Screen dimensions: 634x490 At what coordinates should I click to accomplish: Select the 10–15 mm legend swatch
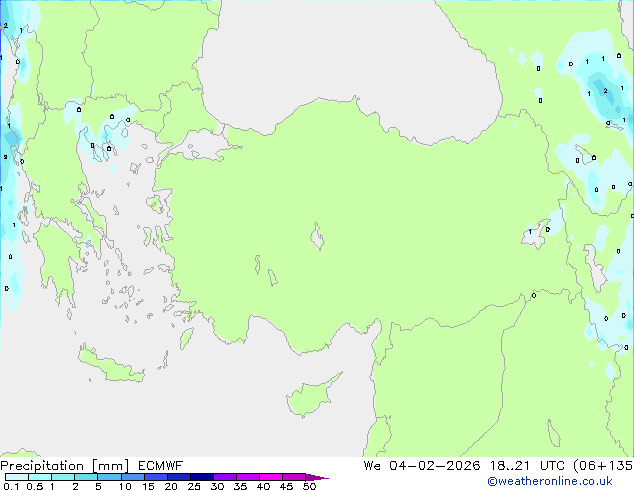click(133, 477)
